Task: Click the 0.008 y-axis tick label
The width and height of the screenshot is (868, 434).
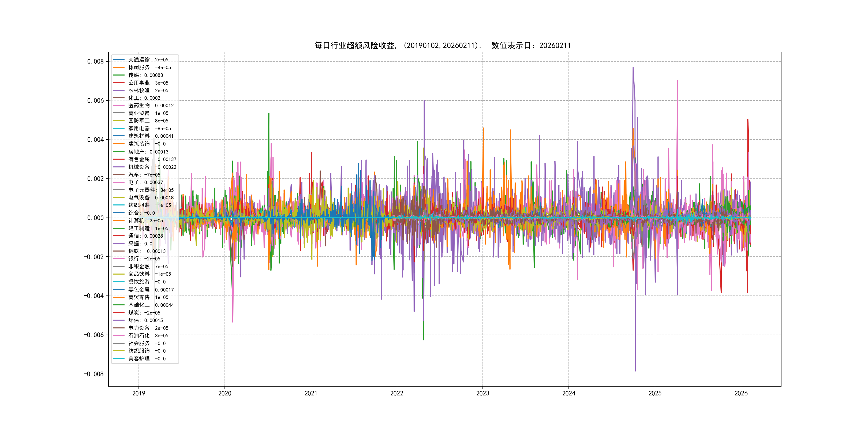Action: point(95,61)
